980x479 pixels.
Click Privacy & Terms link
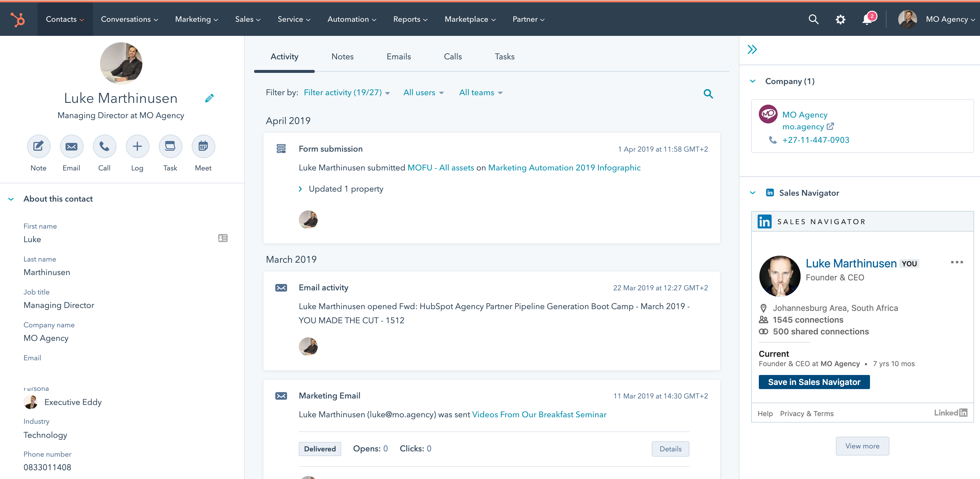point(806,413)
